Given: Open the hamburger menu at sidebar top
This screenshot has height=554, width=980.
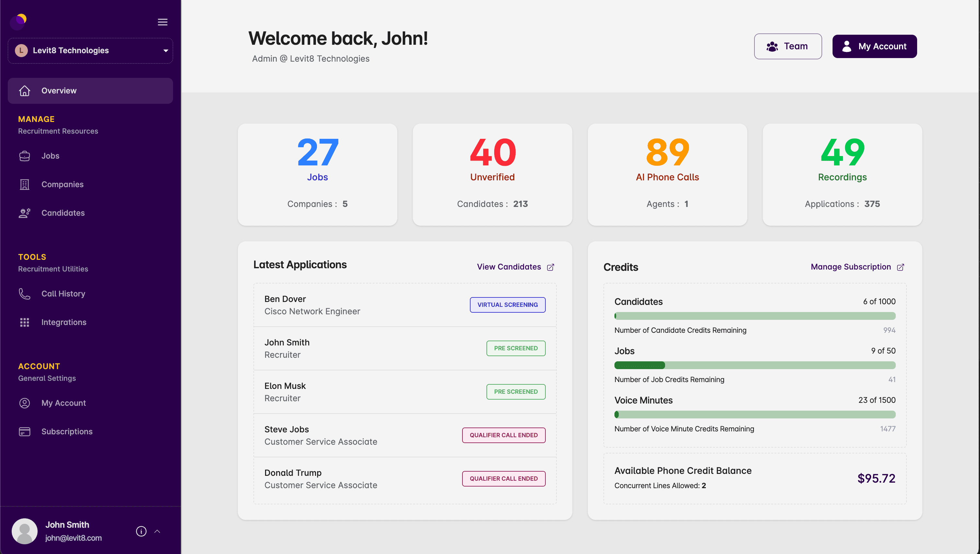Looking at the screenshot, I should pos(162,22).
